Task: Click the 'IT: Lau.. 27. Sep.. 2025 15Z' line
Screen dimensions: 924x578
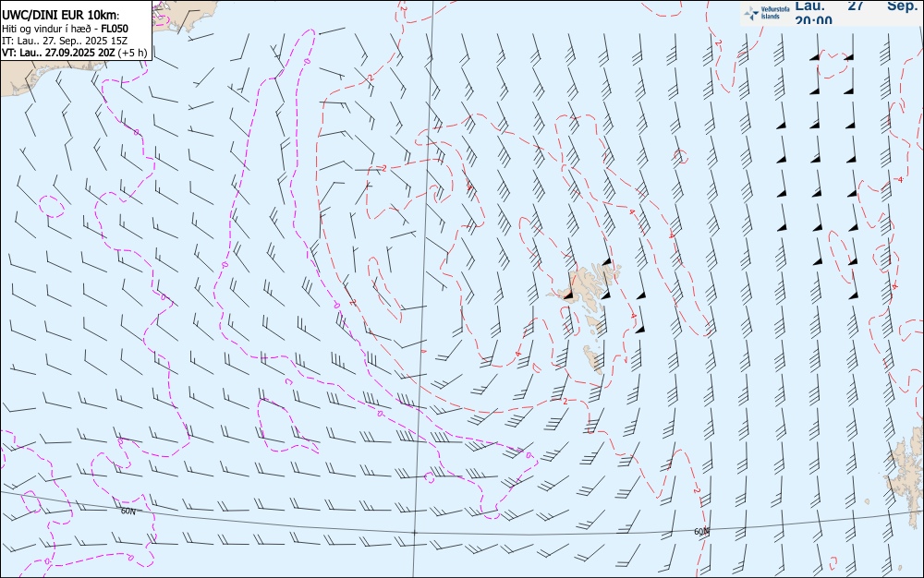Action: point(65,41)
